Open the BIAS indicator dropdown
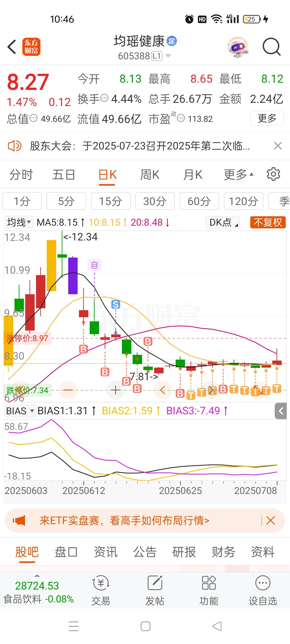The image size is (290, 644). pyautogui.click(x=20, y=411)
